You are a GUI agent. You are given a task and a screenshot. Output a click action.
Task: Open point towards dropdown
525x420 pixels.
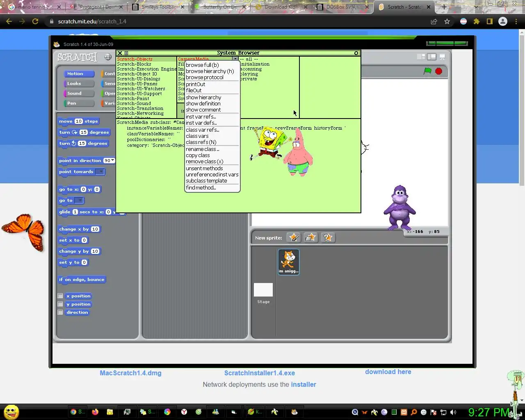point(100,171)
